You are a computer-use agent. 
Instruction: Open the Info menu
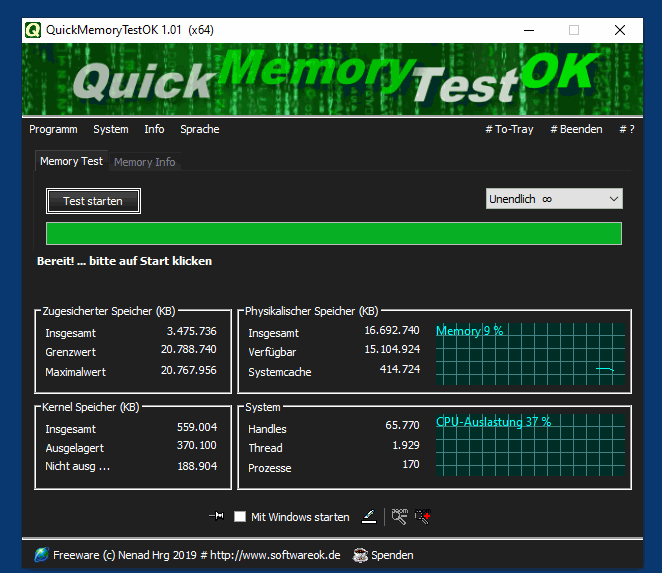click(154, 129)
